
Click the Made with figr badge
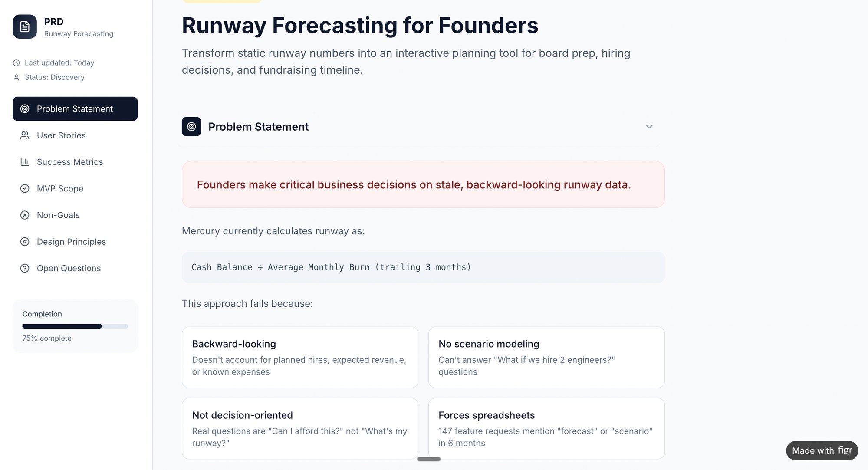(822, 450)
